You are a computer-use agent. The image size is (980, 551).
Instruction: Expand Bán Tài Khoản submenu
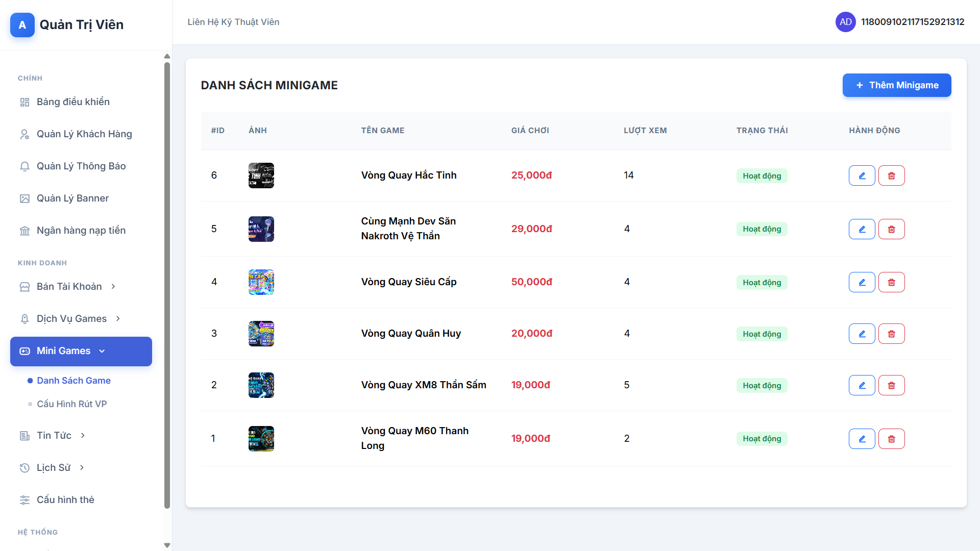[69, 287]
